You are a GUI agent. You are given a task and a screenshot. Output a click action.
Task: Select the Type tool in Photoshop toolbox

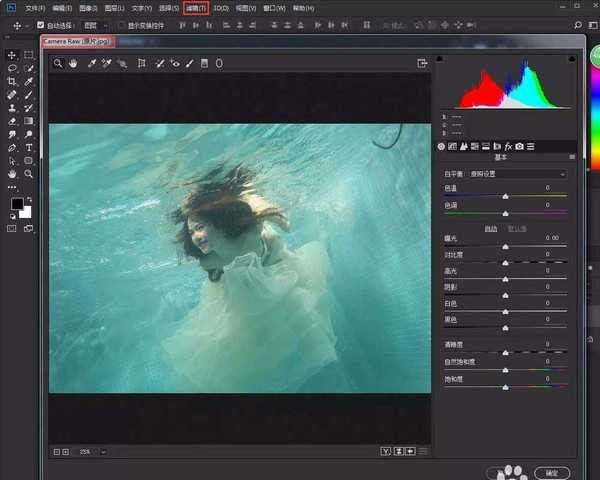[x=29, y=147]
